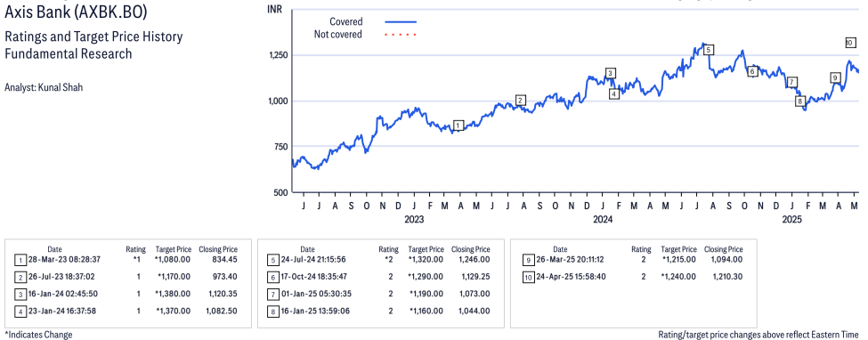Select chart marker 7 on the chart

pos(792,82)
